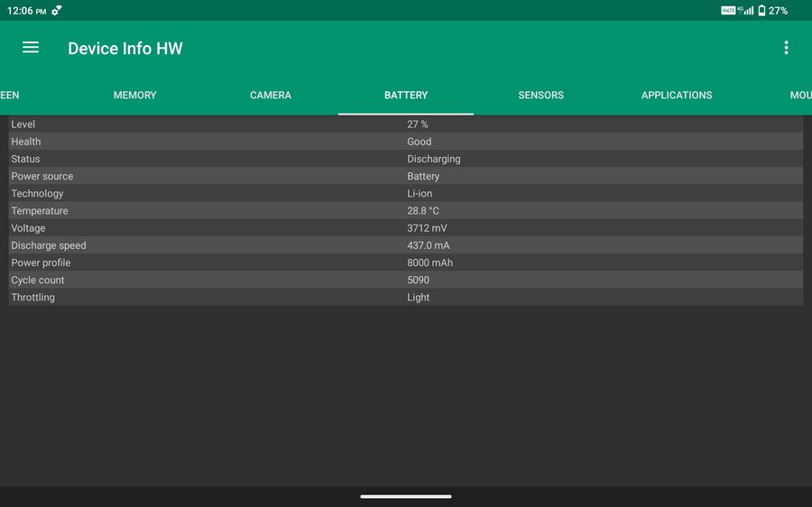Select the 28.8 °C temperature value

point(423,211)
